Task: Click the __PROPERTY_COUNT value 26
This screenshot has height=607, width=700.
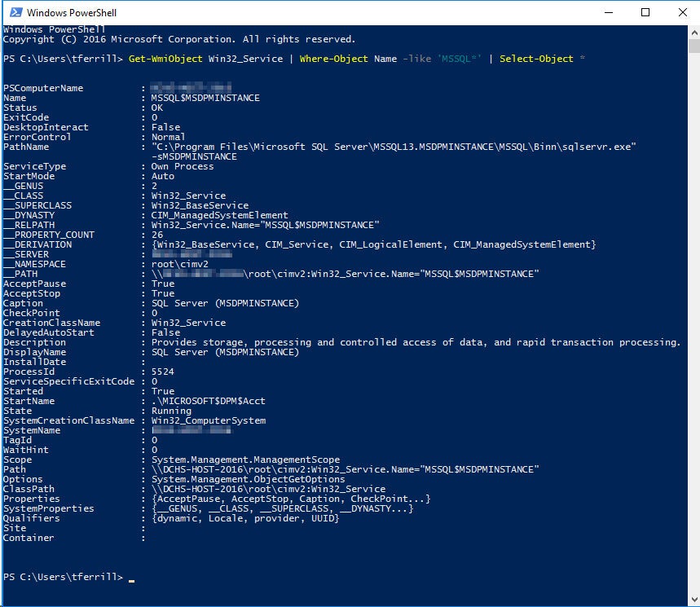Action: 157,235
